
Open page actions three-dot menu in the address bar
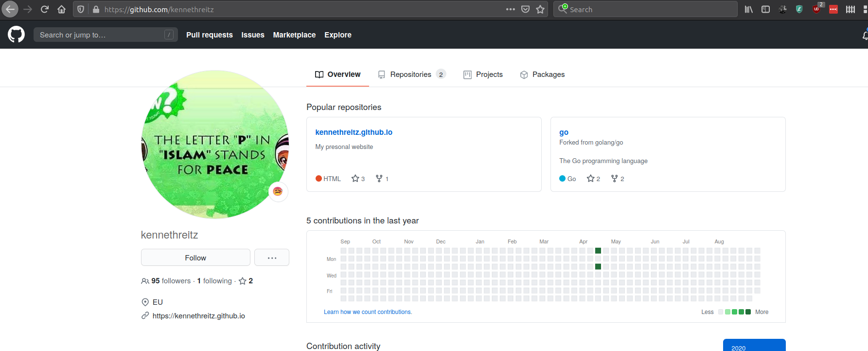510,9
